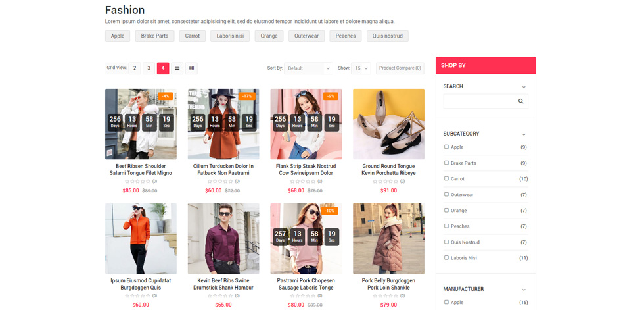Switch to table view icon
This screenshot has width=644, height=310.
click(x=191, y=68)
